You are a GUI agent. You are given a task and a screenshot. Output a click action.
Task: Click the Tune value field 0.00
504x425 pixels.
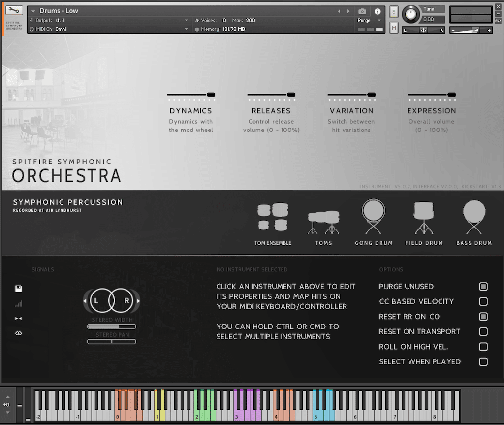pyautogui.click(x=433, y=19)
